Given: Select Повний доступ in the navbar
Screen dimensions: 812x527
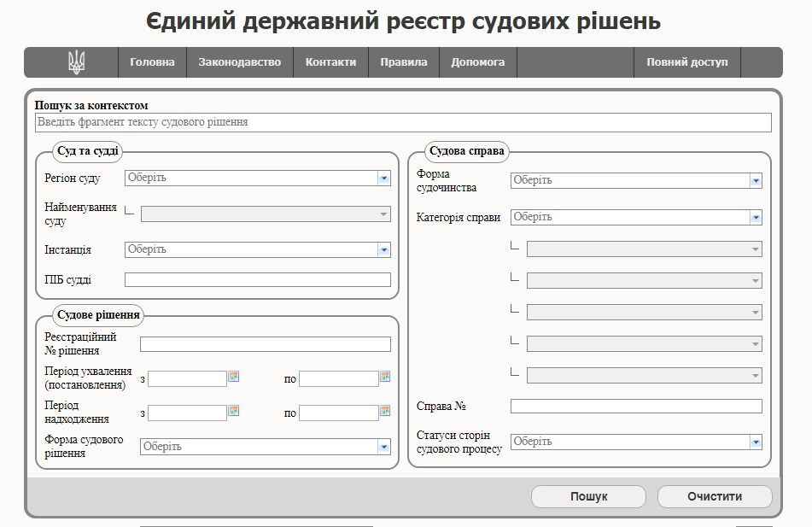Looking at the screenshot, I should [686, 62].
